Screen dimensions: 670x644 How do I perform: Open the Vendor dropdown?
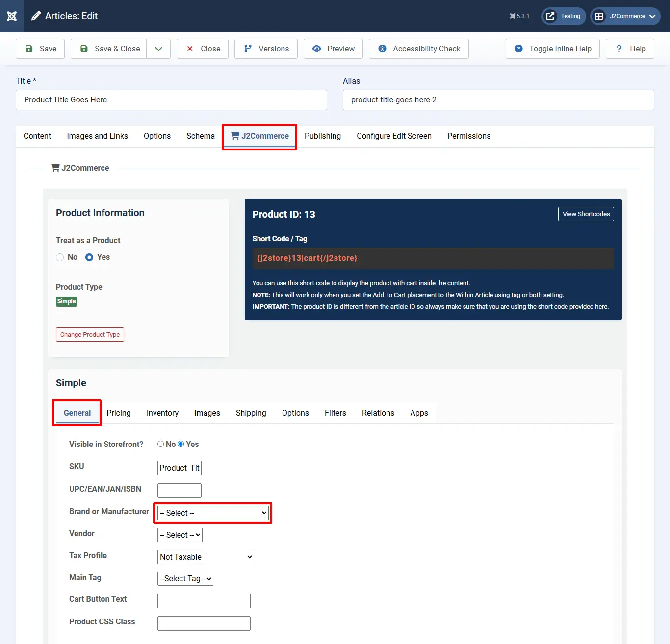180,535
